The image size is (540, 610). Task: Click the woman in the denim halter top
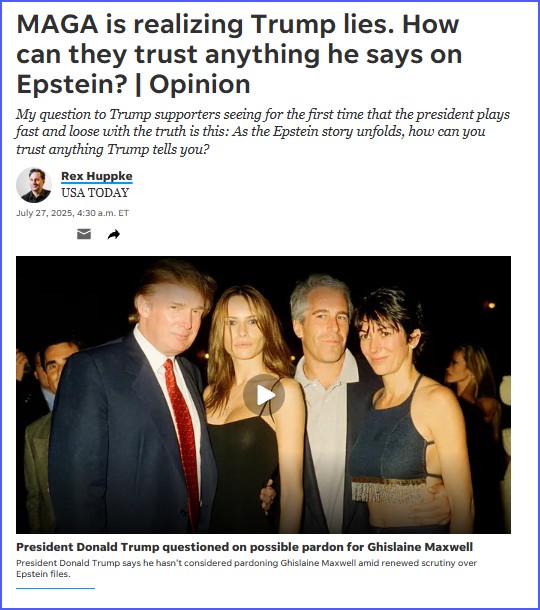point(405,412)
